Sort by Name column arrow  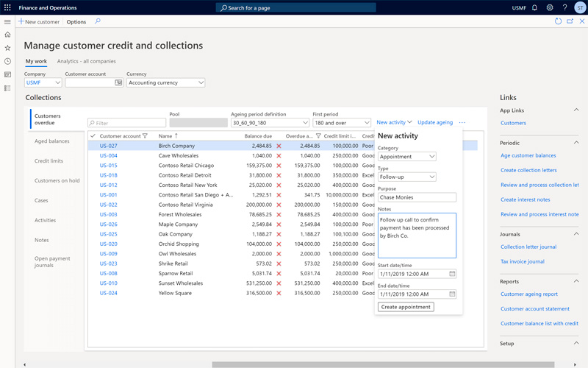(x=176, y=136)
